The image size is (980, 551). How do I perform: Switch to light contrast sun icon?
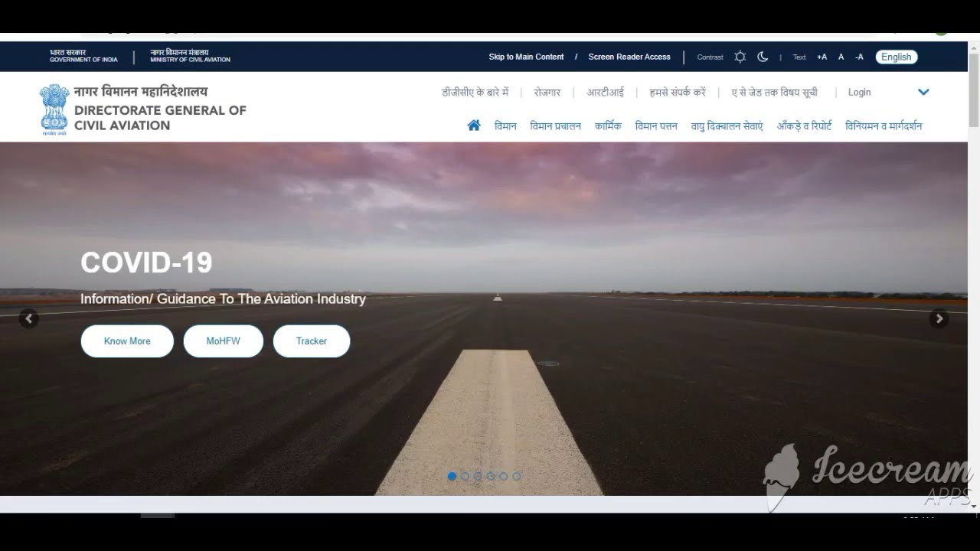[x=740, y=57]
